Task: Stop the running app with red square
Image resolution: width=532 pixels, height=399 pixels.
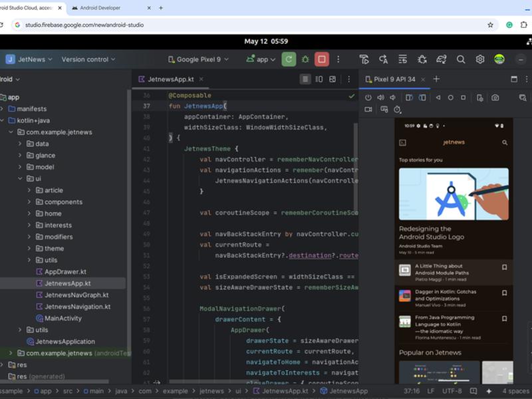Action: [x=322, y=59]
